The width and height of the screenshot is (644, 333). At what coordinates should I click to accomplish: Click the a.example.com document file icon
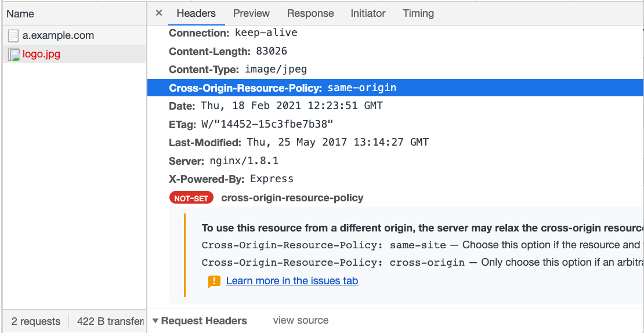pos(13,36)
